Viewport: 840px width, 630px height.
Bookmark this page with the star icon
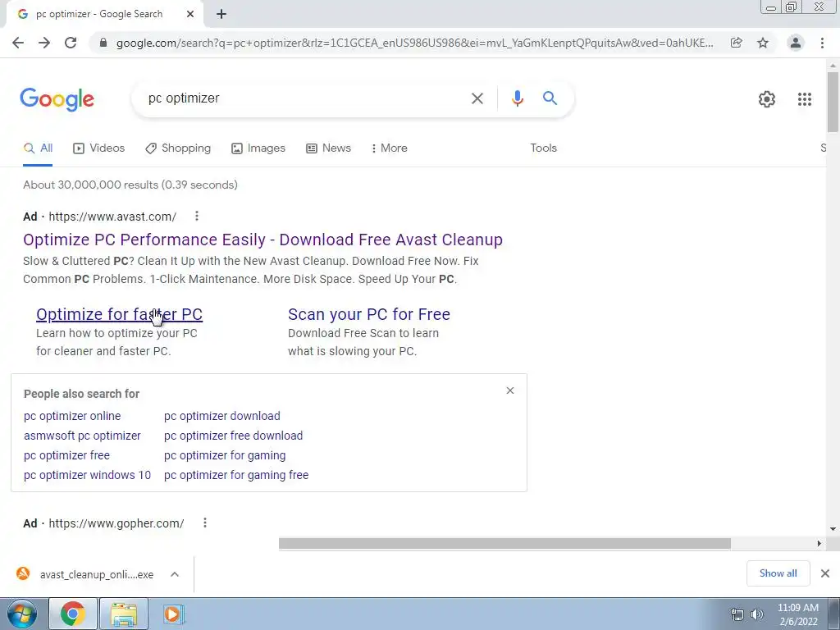(763, 43)
